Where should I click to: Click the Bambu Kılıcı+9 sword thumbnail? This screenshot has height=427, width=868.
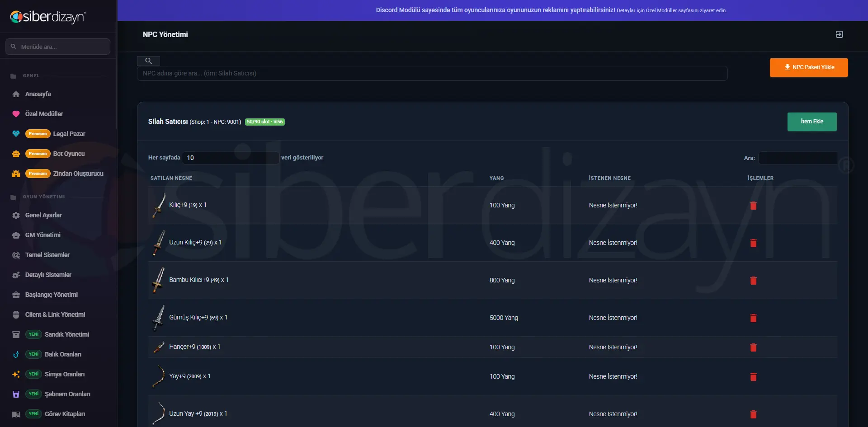158,280
